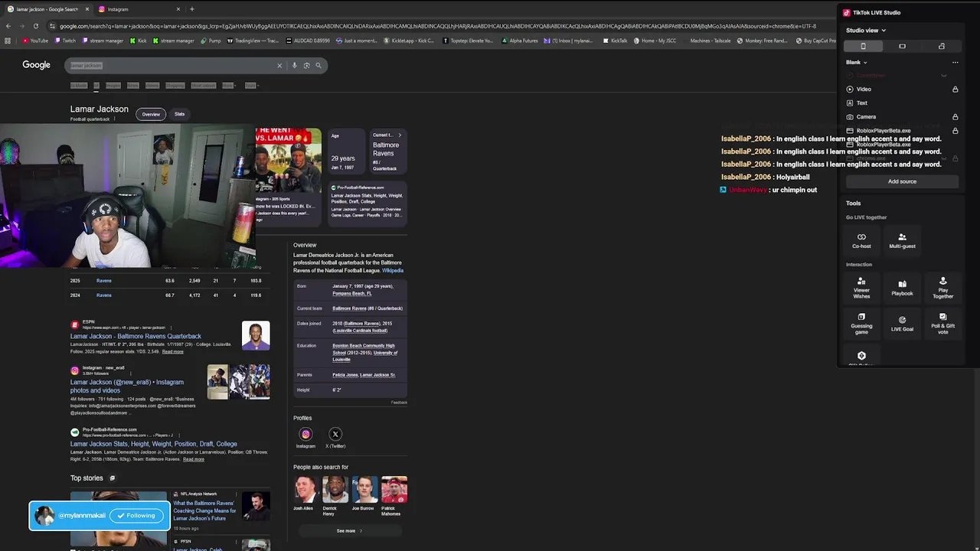The height and width of the screenshot is (551, 980).
Task: Clear the Google search box text
Action: point(279,66)
